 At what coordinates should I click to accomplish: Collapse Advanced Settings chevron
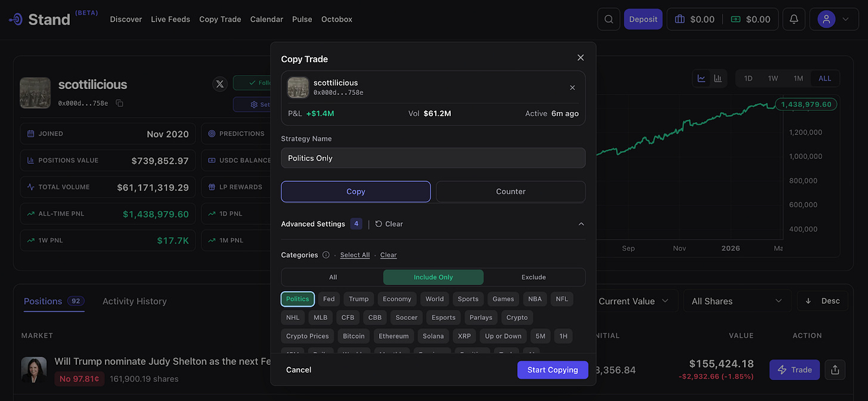point(581,224)
